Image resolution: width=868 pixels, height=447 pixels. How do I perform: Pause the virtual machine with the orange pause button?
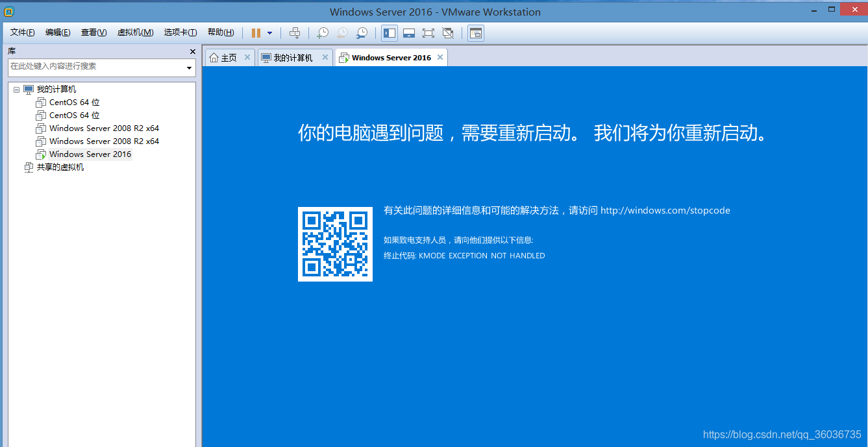pyautogui.click(x=256, y=32)
